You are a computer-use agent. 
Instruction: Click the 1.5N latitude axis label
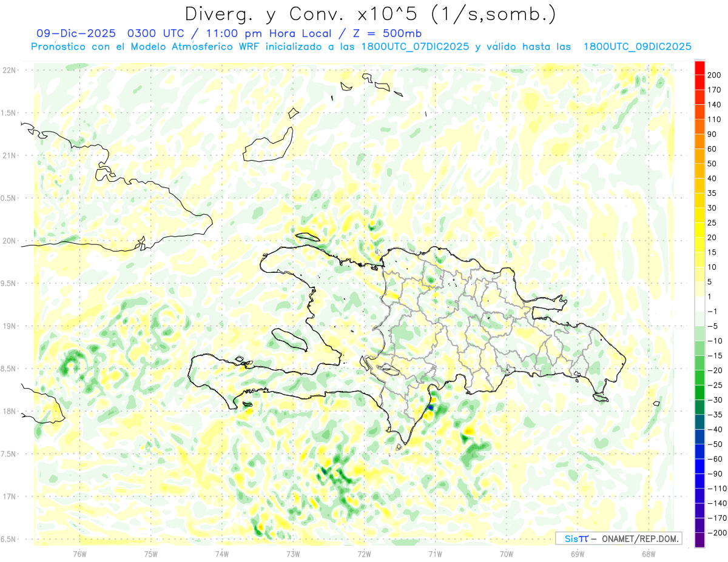click(x=9, y=113)
